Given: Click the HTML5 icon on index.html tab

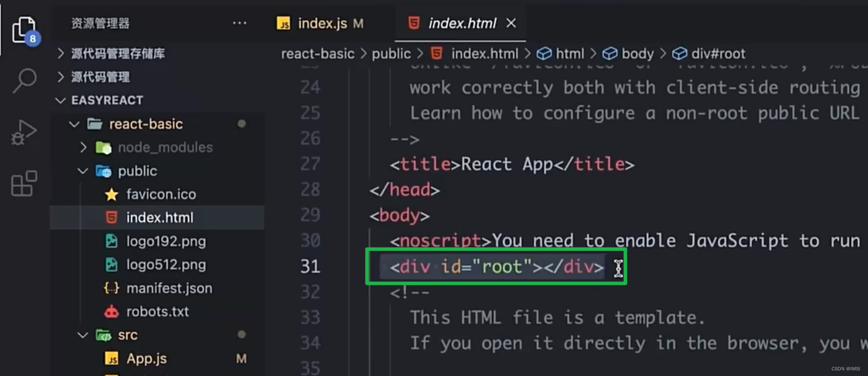Looking at the screenshot, I should tap(414, 23).
